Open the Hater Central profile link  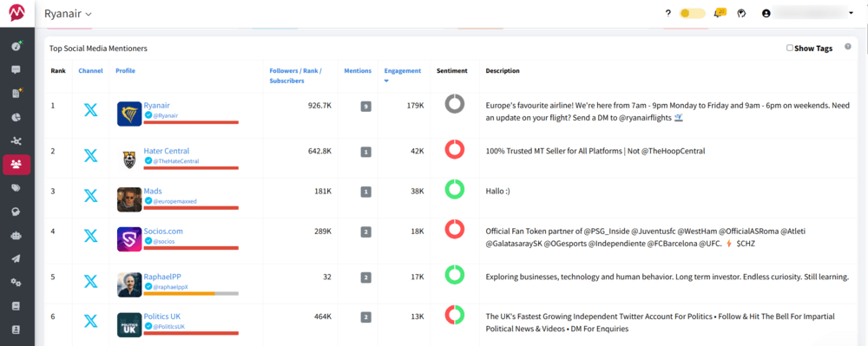tap(166, 151)
